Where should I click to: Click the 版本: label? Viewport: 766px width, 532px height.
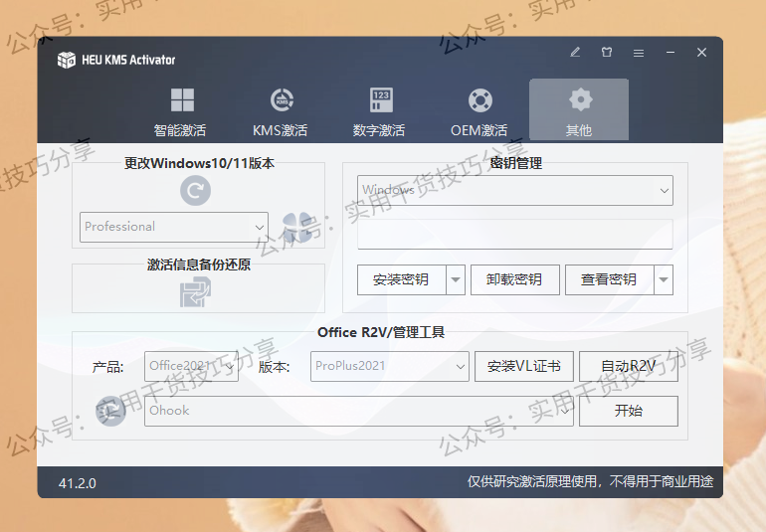274,366
